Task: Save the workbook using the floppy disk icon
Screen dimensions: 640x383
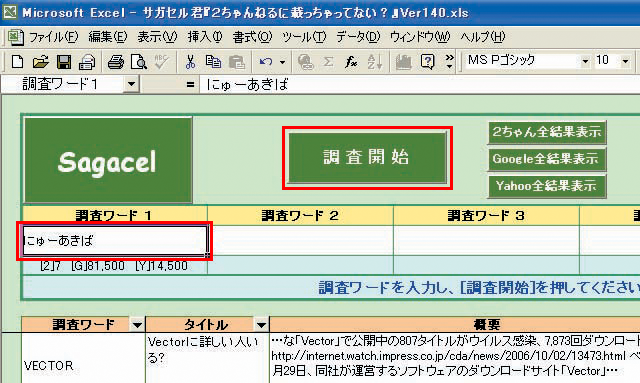Action: click(x=64, y=62)
